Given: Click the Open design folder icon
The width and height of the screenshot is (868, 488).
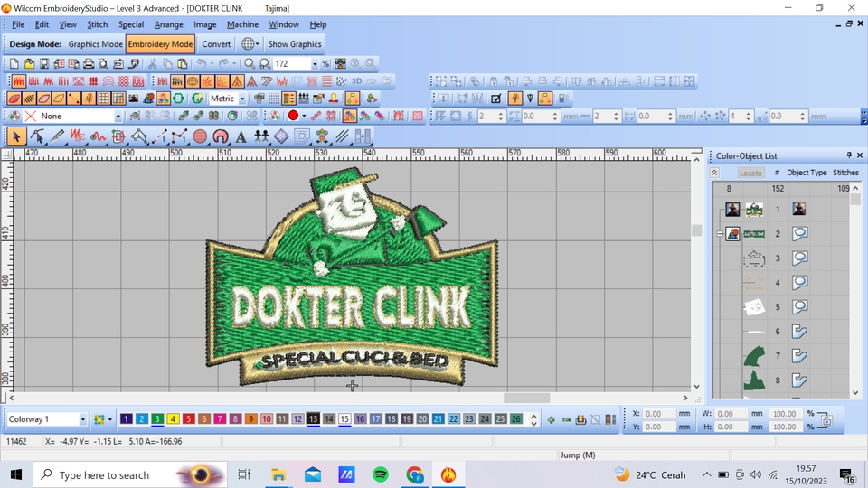Looking at the screenshot, I should pyautogui.click(x=29, y=63).
